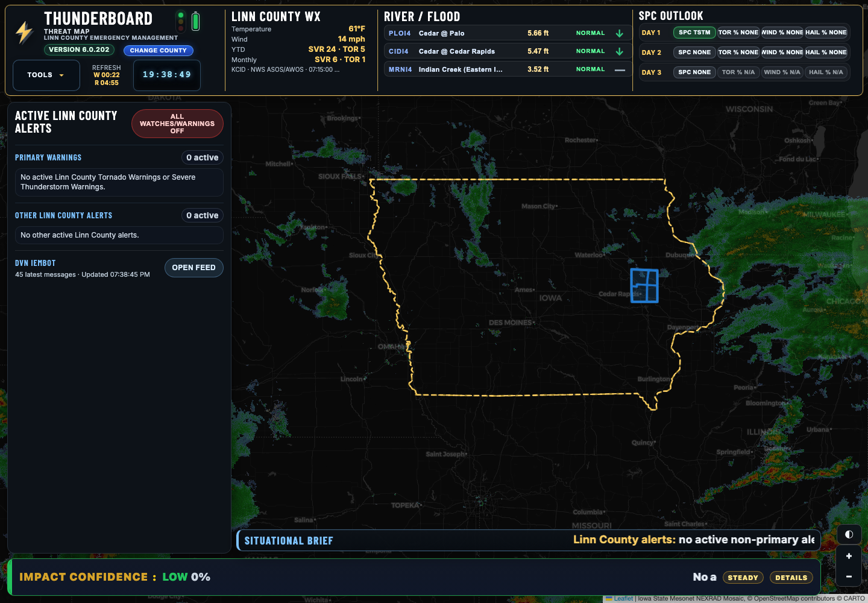Click the PLOI4 downward trend arrow
Viewport: 868px width, 603px height.
click(x=619, y=33)
